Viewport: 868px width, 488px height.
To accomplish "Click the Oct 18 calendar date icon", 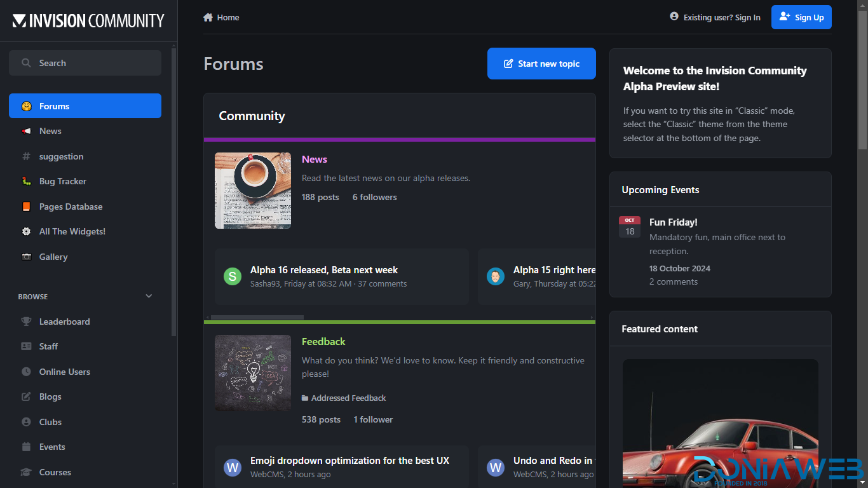I will [630, 227].
